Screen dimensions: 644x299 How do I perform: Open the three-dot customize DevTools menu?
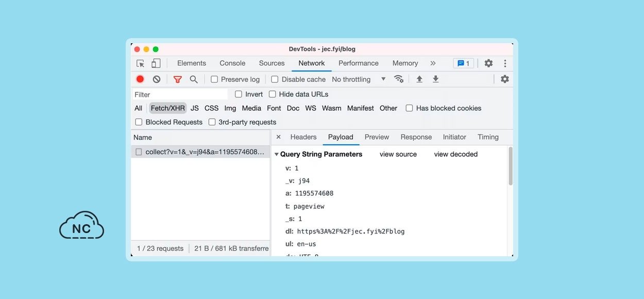point(505,63)
